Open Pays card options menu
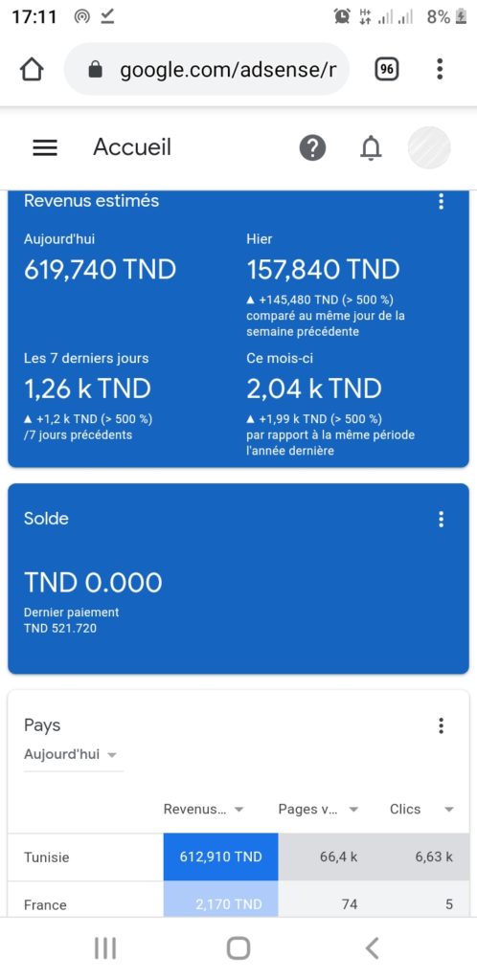This screenshot has height=980, width=477. [442, 725]
